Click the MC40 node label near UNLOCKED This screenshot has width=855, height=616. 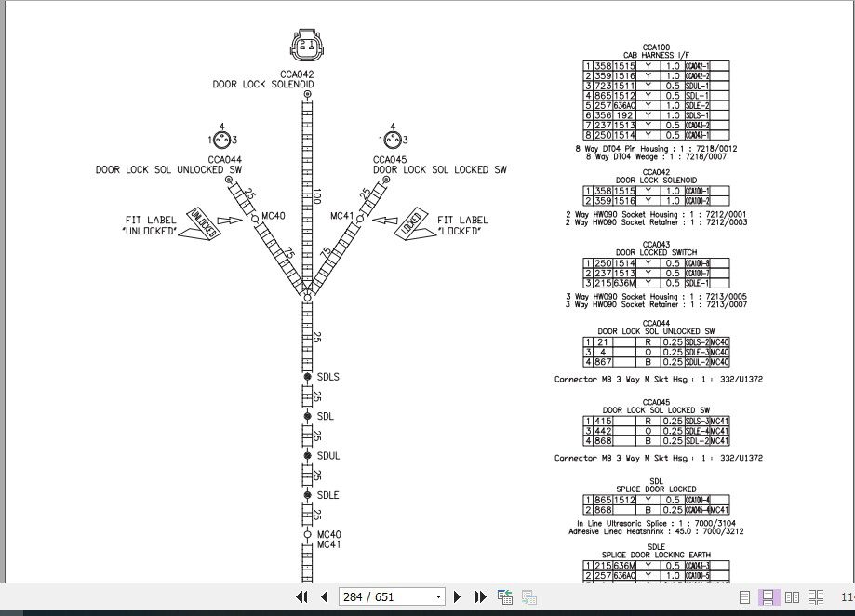(x=274, y=216)
